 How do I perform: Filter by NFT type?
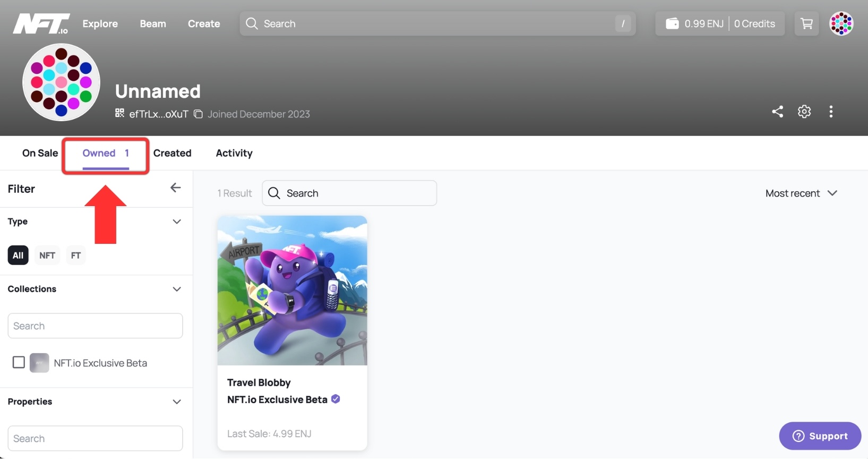pyautogui.click(x=47, y=255)
